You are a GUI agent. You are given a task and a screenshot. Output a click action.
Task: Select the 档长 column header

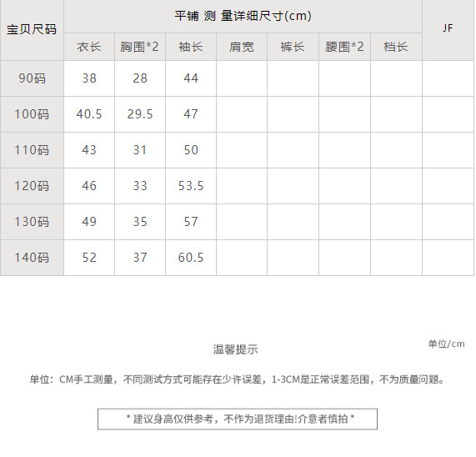[396, 47]
